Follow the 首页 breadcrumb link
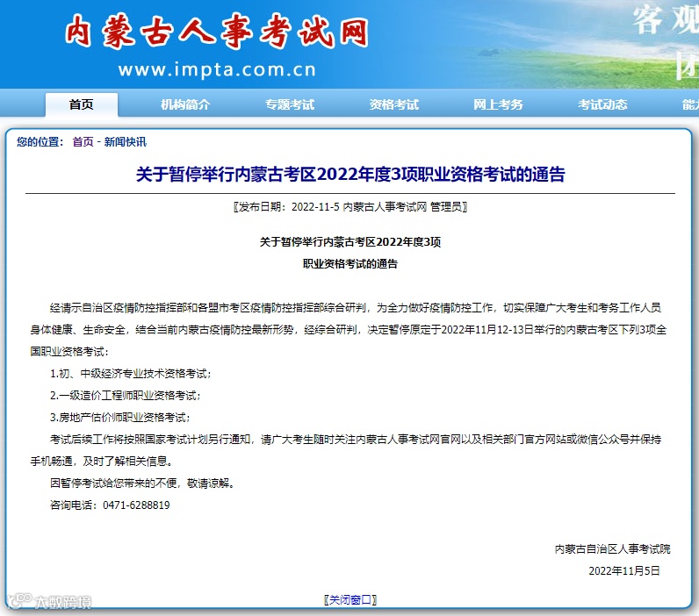This screenshot has height=616, width=699. [x=83, y=142]
